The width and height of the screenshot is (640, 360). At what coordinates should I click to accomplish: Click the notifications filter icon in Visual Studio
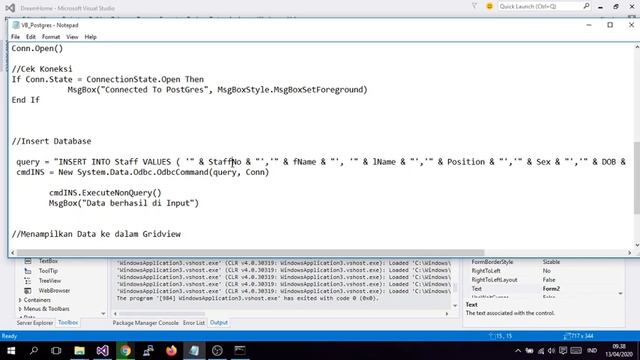[x=474, y=6]
